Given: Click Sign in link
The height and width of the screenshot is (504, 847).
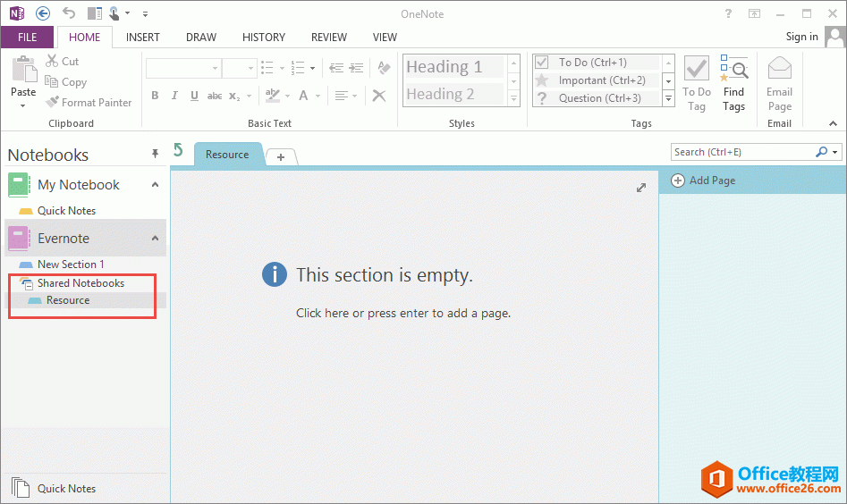Looking at the screenshot, I should click(801, 37).
